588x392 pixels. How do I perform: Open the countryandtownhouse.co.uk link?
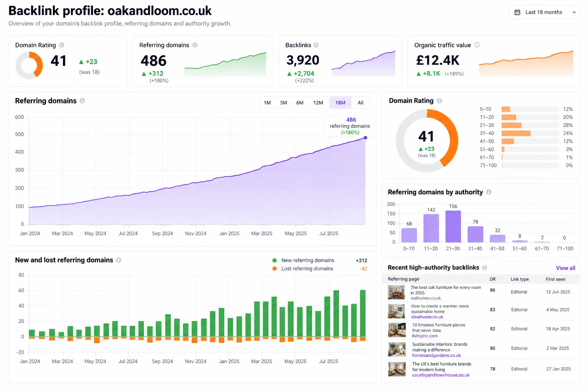(x=441, y=375)
